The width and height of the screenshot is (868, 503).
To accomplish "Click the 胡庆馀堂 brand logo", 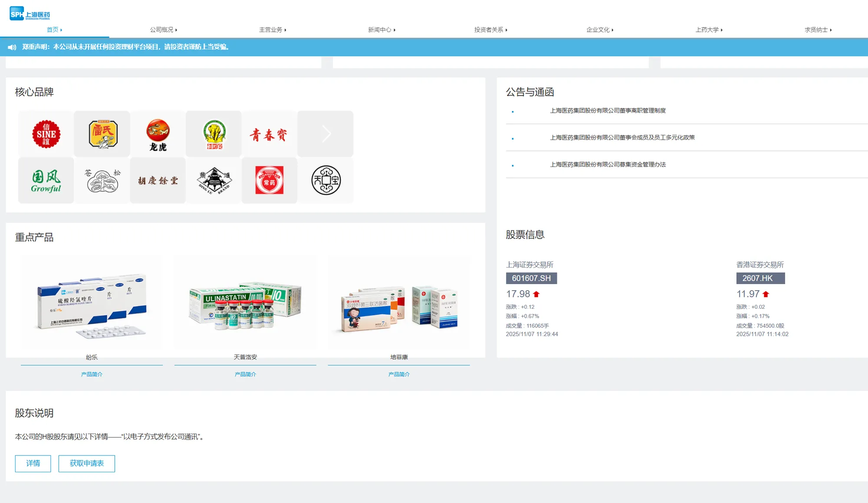I will click(158, 180).
